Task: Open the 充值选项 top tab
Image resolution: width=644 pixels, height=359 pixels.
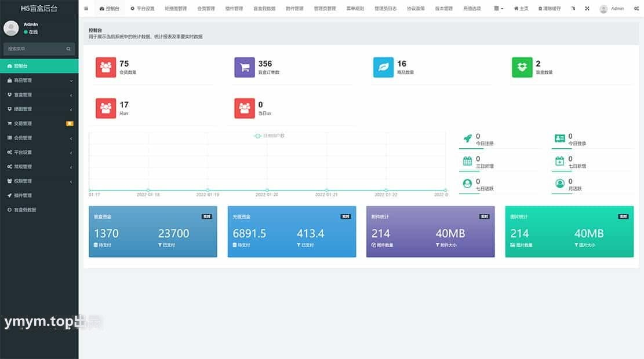Action: (x=472, y=8)
